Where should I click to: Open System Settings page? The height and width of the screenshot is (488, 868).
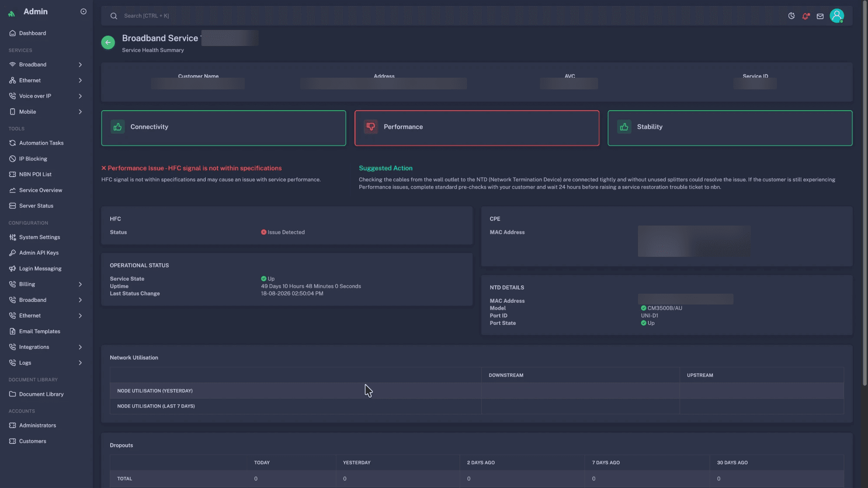tap(46, 237)
